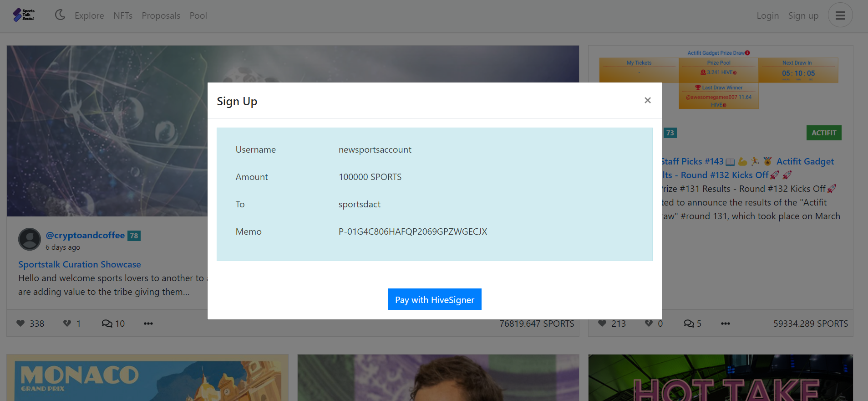868x401 pixels.
Task: Open the NFTs page
Action: (x=123, y=15)
